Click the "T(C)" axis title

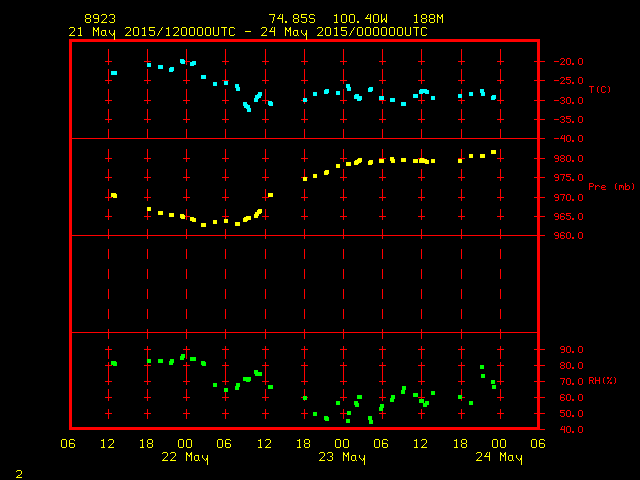coord(600,89)
